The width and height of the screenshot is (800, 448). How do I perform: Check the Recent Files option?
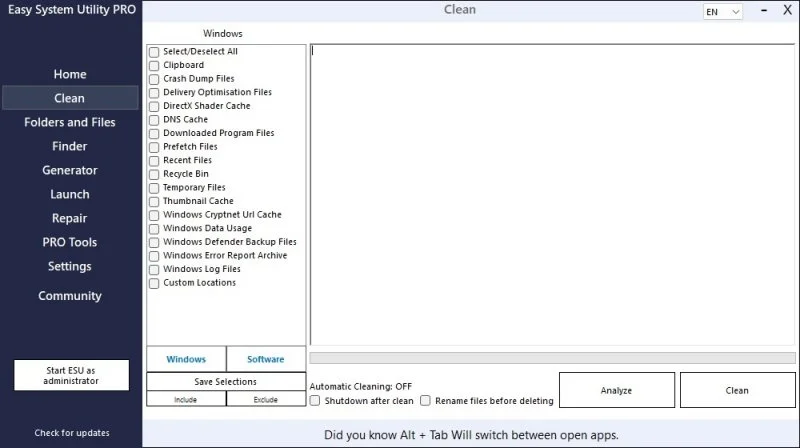tap(154, 161)
